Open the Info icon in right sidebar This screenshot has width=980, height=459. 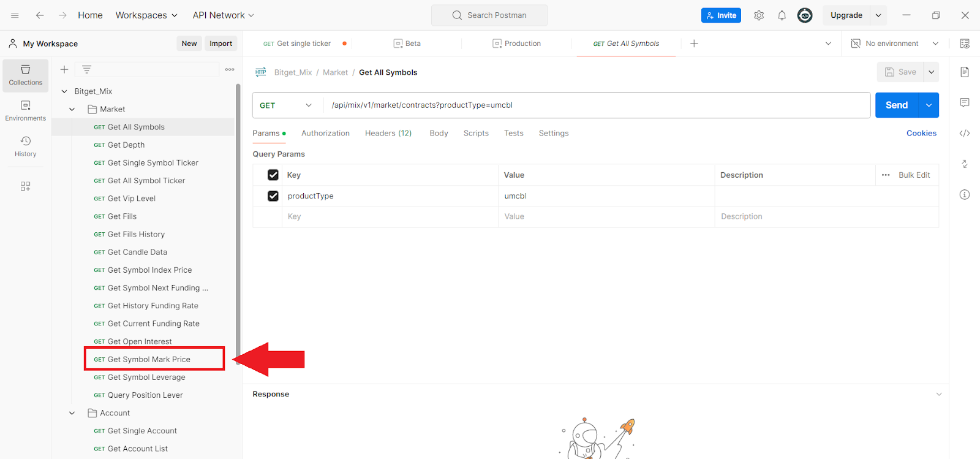point(965,194)
